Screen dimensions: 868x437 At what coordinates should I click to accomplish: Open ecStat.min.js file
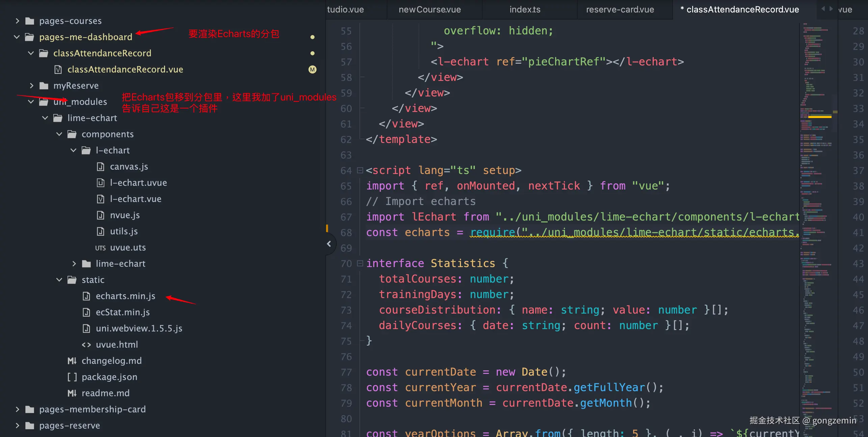click(123, 312)
